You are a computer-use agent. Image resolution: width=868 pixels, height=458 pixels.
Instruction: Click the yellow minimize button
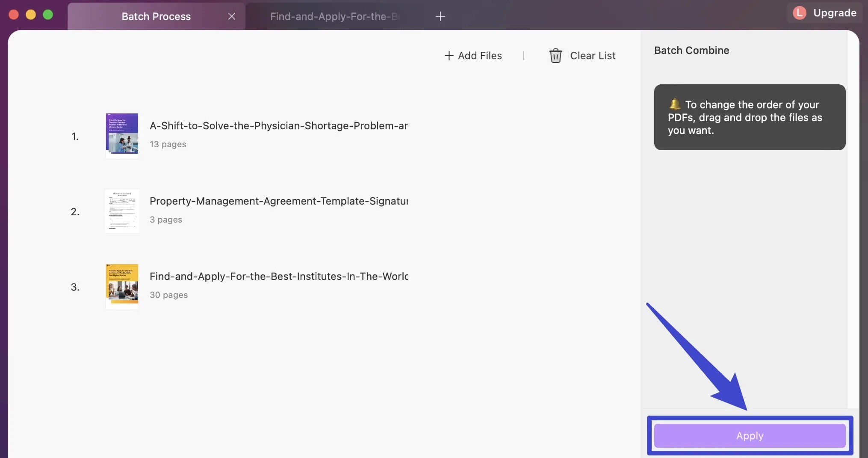coord(31,14)
